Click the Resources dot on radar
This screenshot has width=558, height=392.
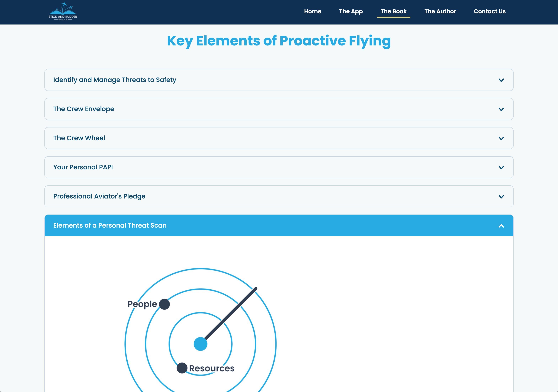182,368
